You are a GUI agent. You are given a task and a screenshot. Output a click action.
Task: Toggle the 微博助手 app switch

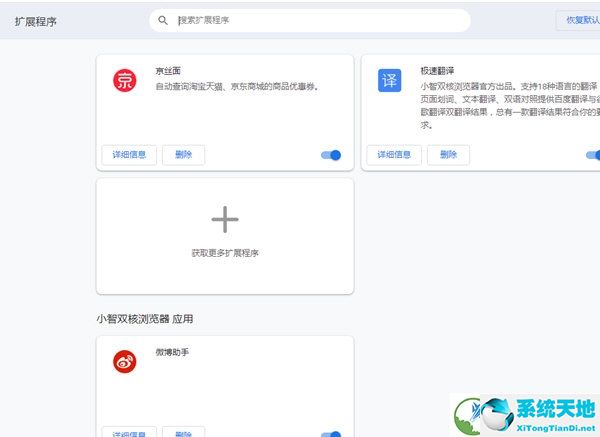pyautogui.click(x=331, y=434)
